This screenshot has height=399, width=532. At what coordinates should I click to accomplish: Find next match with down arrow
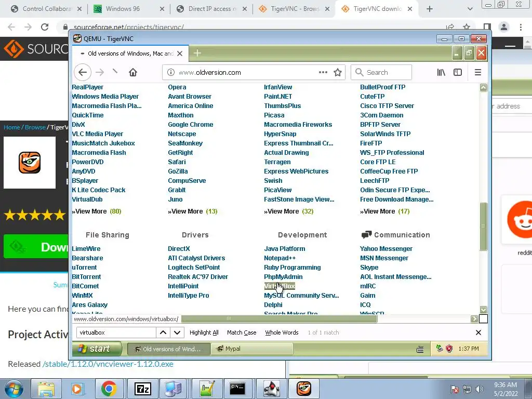pyautogui.click(x=177, y=332)
